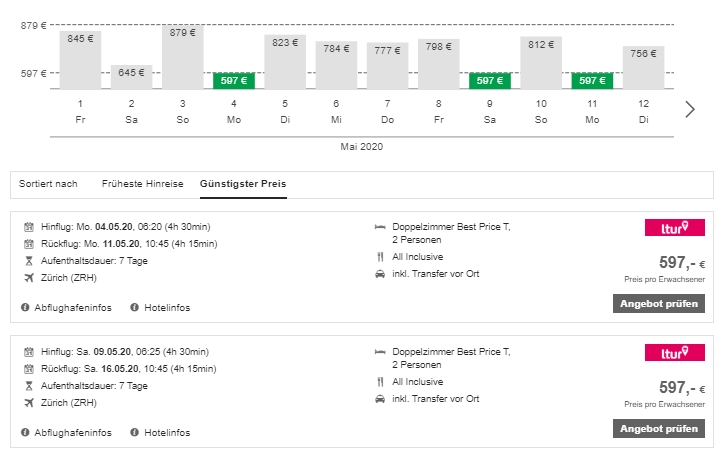Select the Günstigster Preis tab
728x454 pixels.
point(243,184)
